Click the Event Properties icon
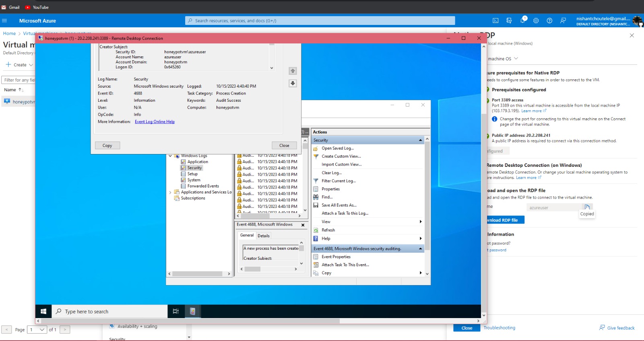Screen dimensions: 644x341 click(x=316, y=257)
